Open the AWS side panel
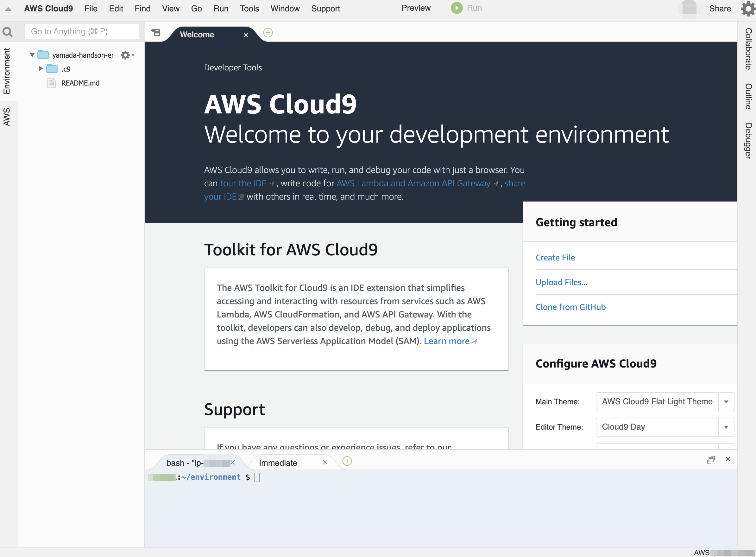756x557 pixels. [7, 117]
